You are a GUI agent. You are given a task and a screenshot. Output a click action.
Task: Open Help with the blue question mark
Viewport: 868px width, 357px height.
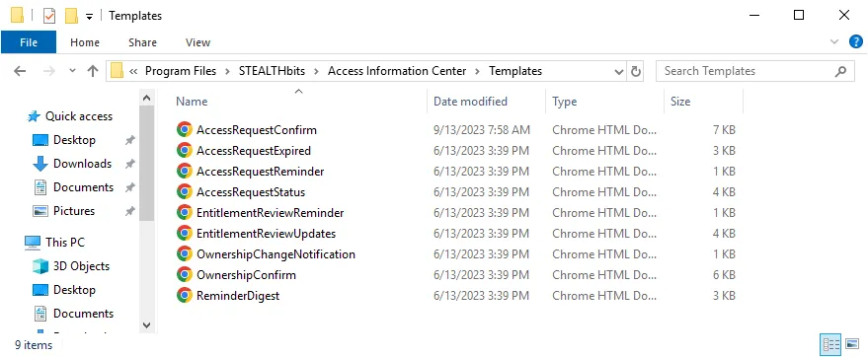pyautogui.click(x=856, y=41)
